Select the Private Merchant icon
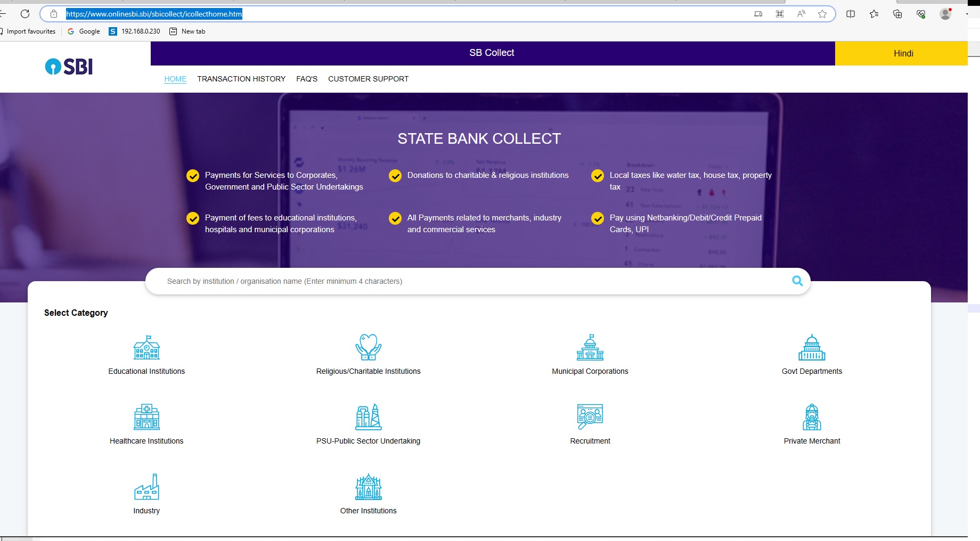The width and height of the screenshot is (980, 541). click(812, 417)
